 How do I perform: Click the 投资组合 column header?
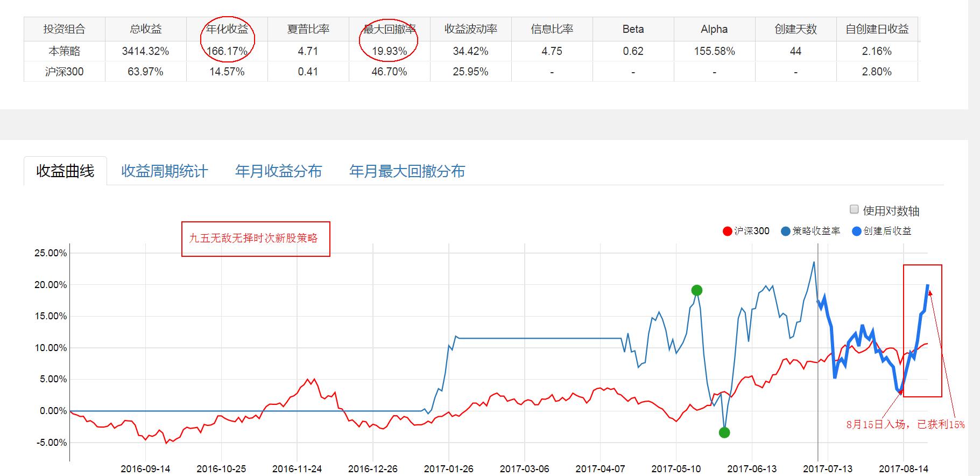tap(65, 29)
